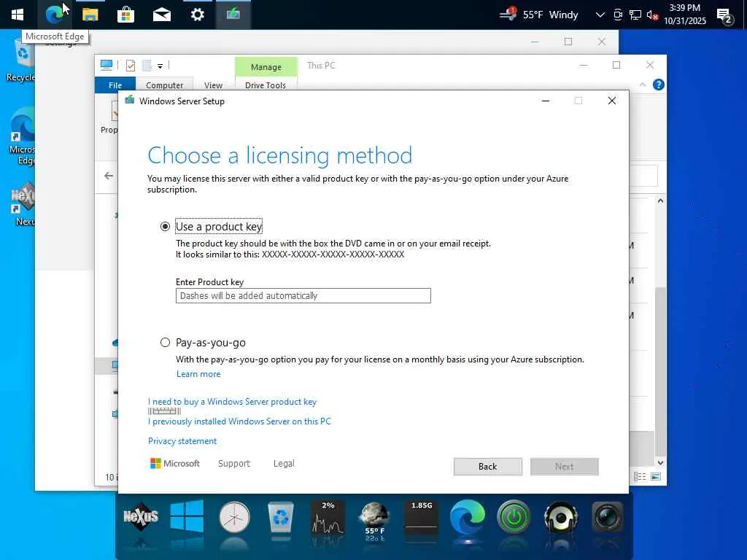
Task: Click the properties checkmark in quick access toolbar
Action: pos(131,66)
